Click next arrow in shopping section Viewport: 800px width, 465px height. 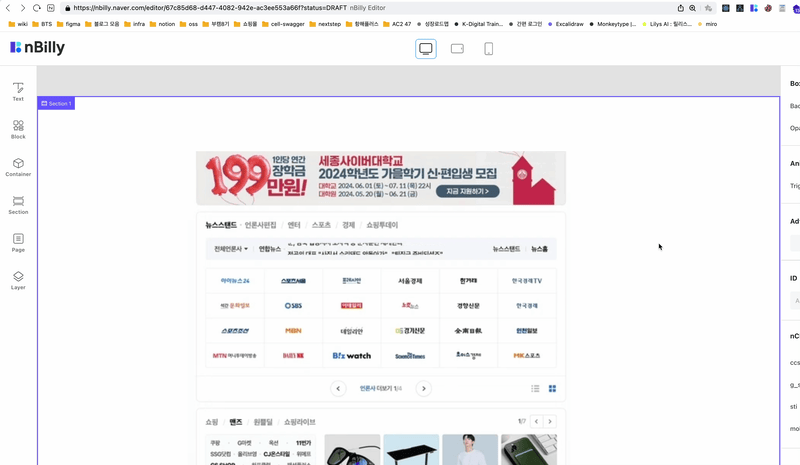click(x=550, y=422)
